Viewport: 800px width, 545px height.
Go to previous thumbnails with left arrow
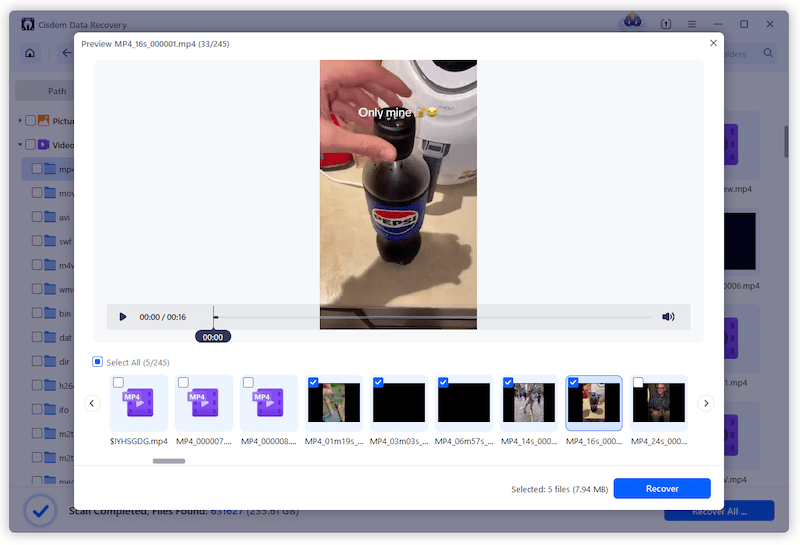tap(92, 403)
